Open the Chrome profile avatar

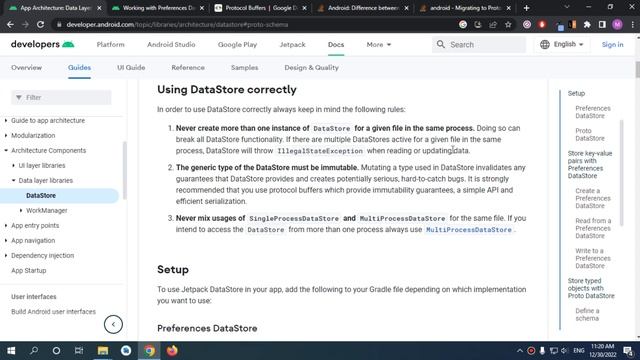[x=617, y=24]
